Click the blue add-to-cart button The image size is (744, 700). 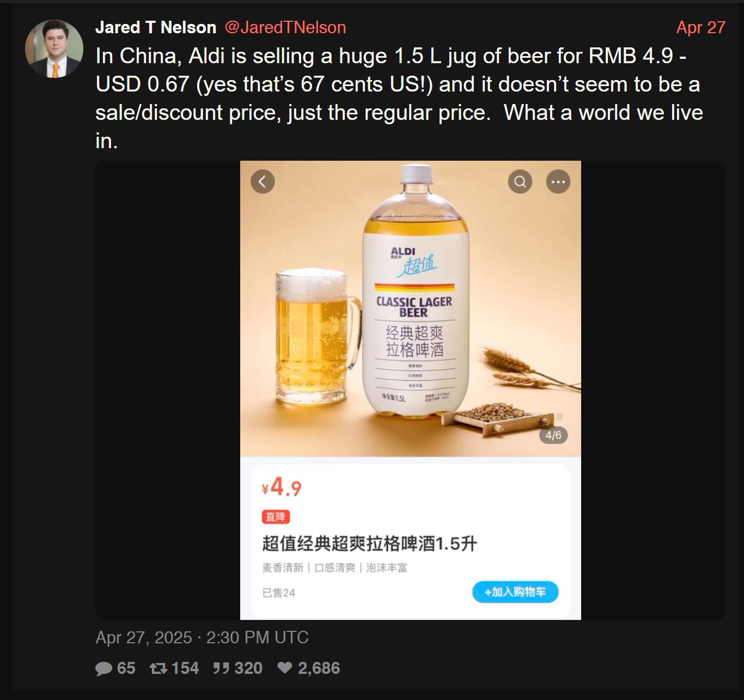pos(515,592)
